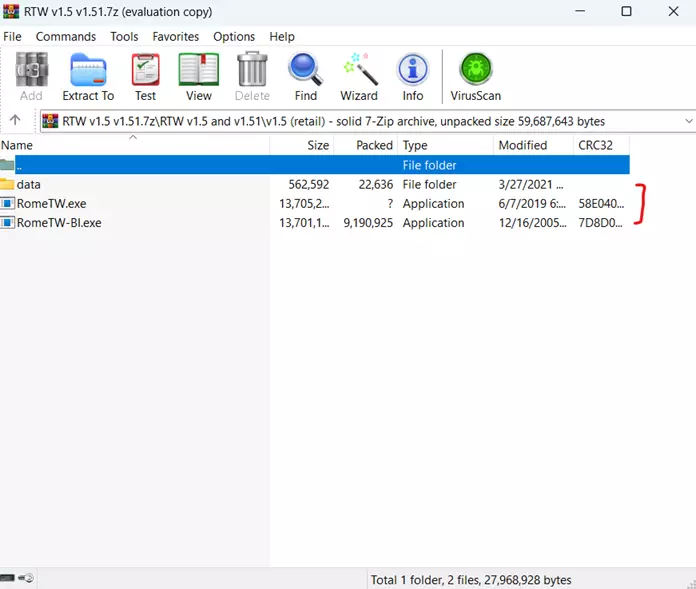Click the Delete trash can icon
The image size is (696, 589).
click(252, 69)
